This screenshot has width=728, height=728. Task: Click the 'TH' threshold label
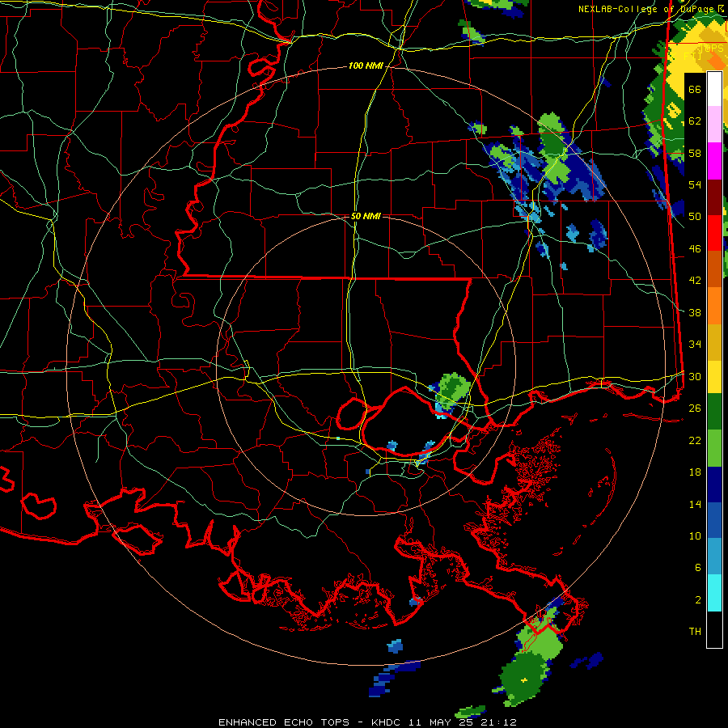[695, 632]
